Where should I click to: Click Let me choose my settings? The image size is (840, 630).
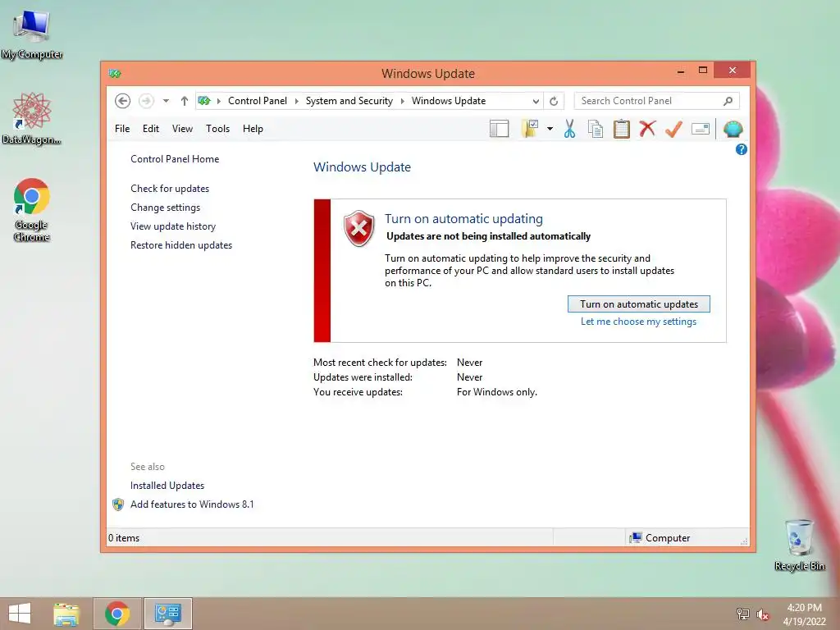638,322
